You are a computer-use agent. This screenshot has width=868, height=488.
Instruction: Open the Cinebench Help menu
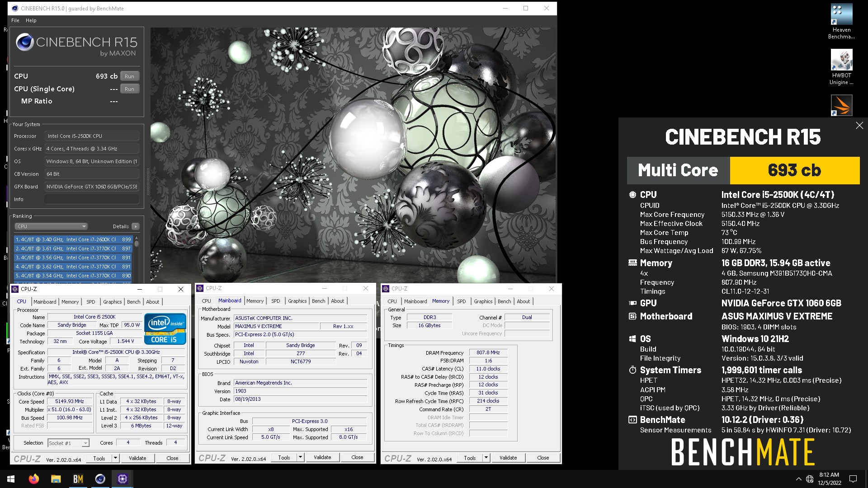coord(31,20)
